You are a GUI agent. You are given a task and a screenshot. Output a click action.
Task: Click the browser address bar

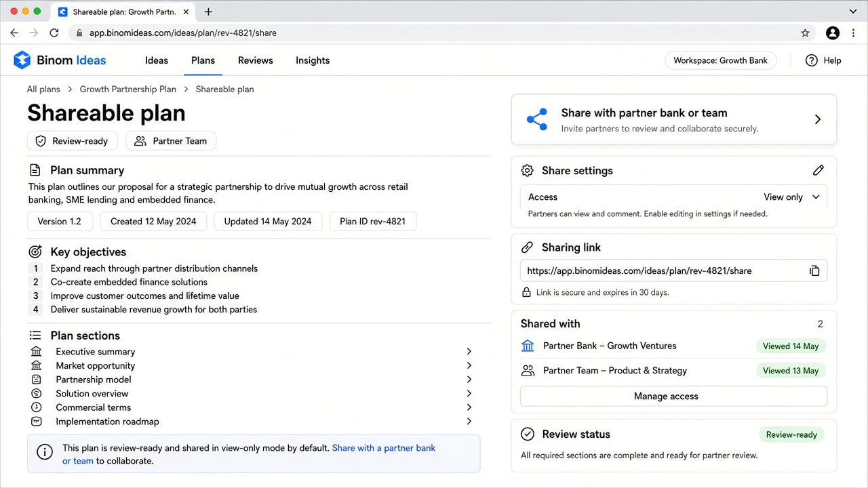pyautogui.click(x=443, y=33)
